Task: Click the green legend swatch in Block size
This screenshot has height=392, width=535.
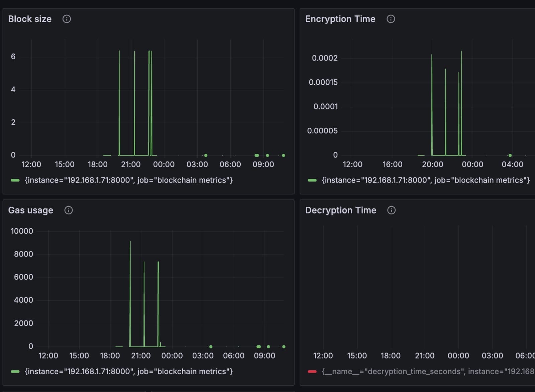Action: [15, 180]
